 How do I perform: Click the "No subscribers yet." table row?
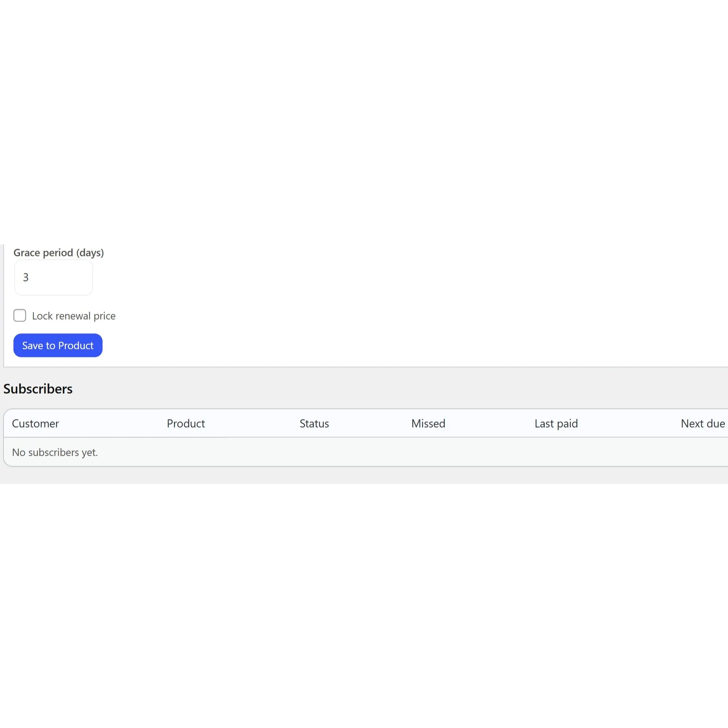pos(55,452)
